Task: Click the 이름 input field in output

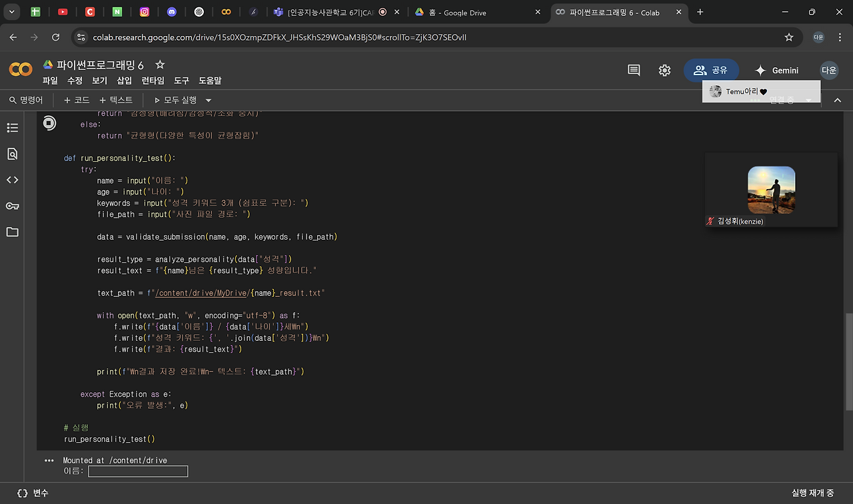Action: [x=138, y=471]
